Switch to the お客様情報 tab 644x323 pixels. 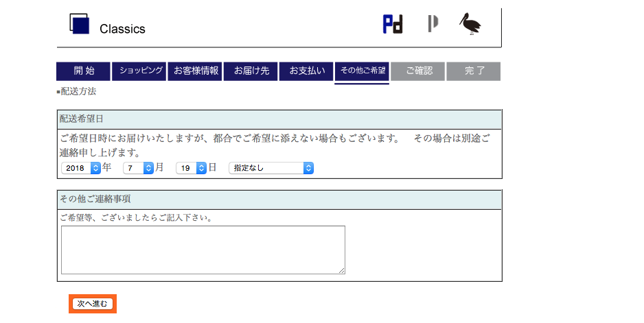(195, 71)
